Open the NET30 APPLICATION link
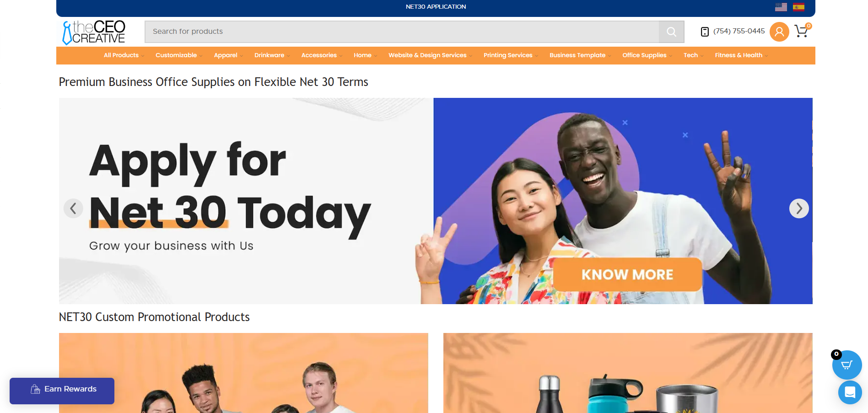868x413 pixels. [x=436, y=7]
